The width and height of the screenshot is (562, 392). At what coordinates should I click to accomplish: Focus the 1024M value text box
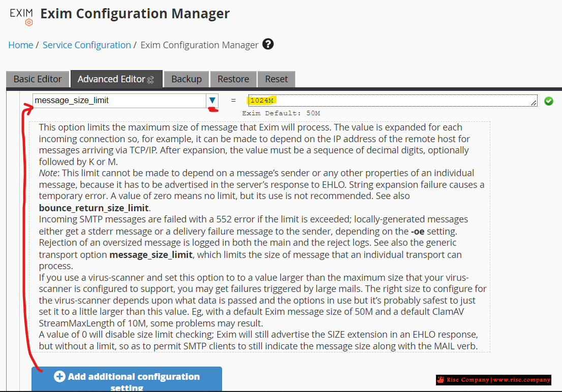(392, 101)
